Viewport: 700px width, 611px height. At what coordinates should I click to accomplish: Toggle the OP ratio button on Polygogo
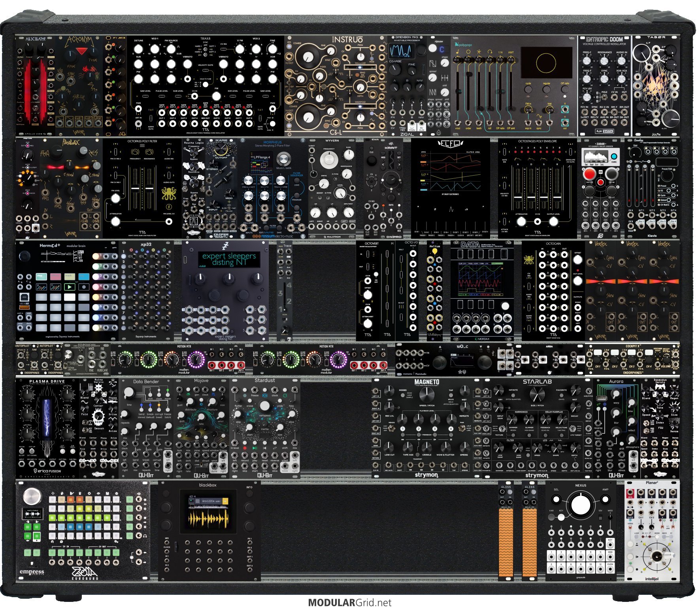pyautogui.click(x=565, y=89)
